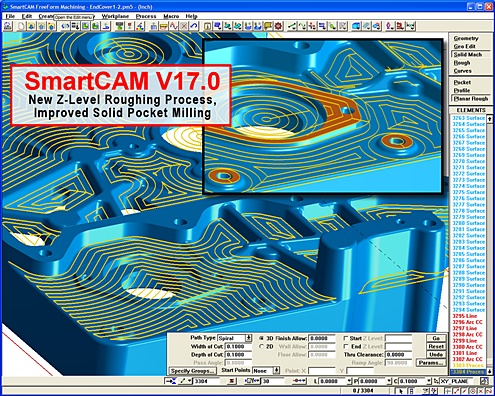Viewport: 495px width, 396px height.
Task: Click the ELEMENTS list scroll down arrow
Action: (x=490, y=371)
